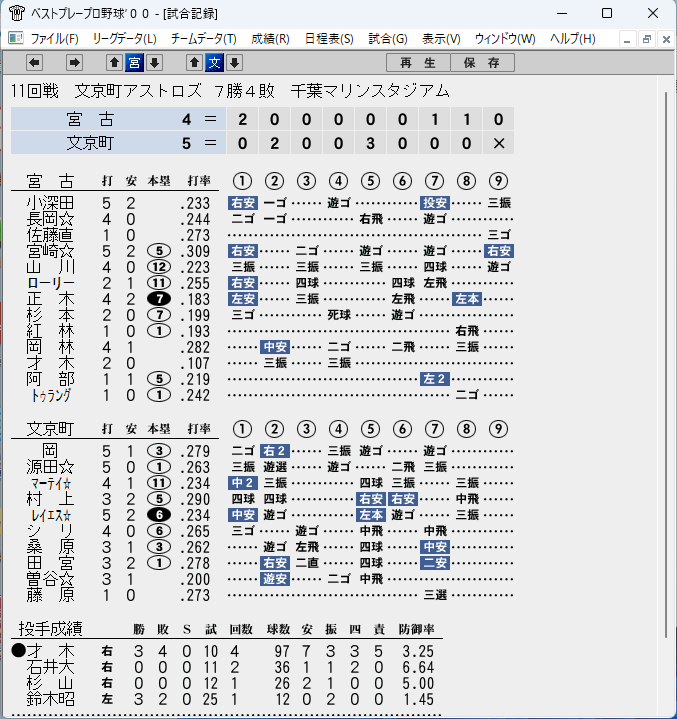
Task: Click the 再生 replay button
Action: click(418, 62)
